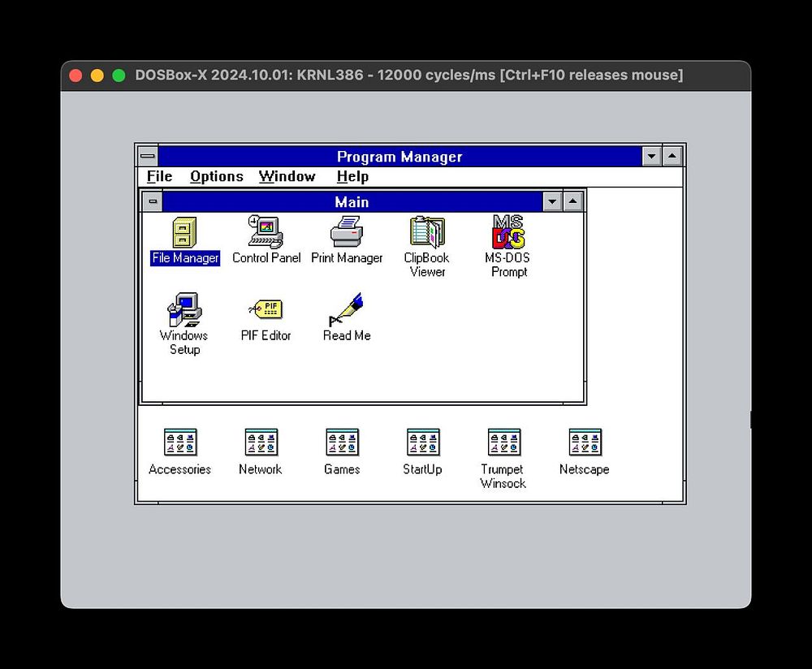
Task: Select the Print Manager printer icon
Action: tap(347, 232)
